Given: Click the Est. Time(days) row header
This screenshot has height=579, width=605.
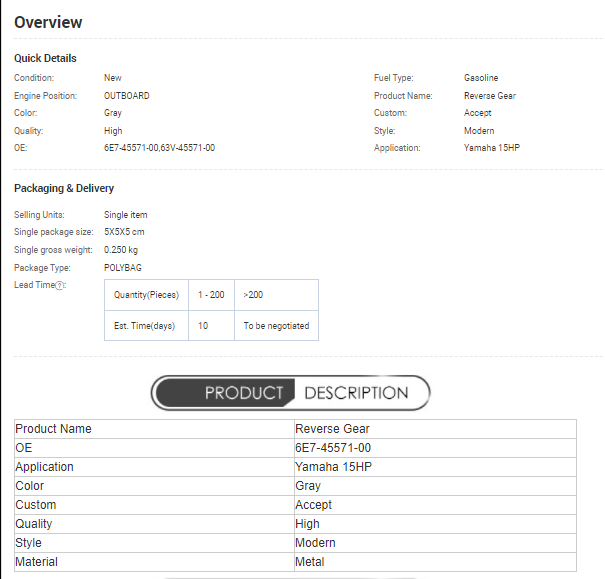Looking at the screenshot, I should point(146,326).
